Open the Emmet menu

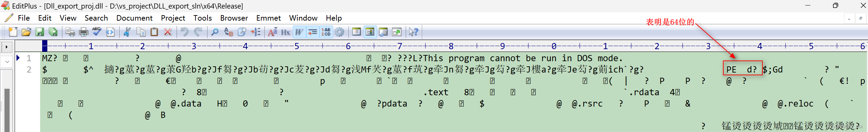(269, 18)
